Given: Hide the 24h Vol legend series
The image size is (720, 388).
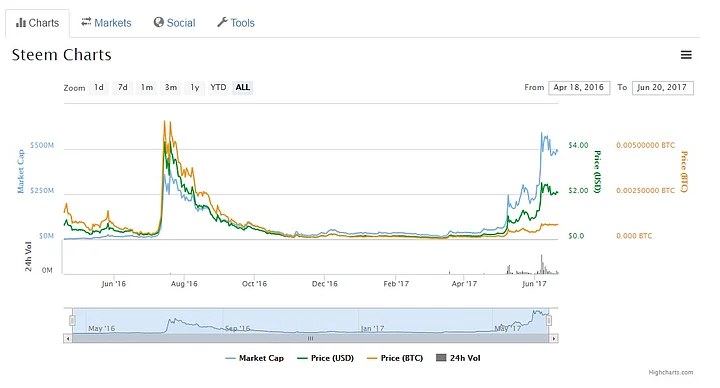Looking at the screenshot, I should tap(458, 358).
